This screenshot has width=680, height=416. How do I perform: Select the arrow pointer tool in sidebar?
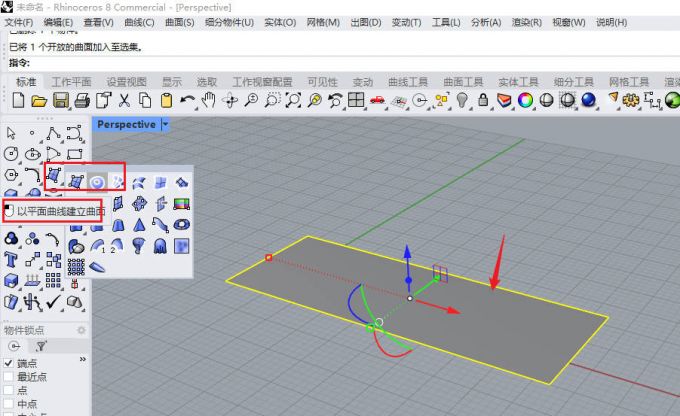[11, 133]
